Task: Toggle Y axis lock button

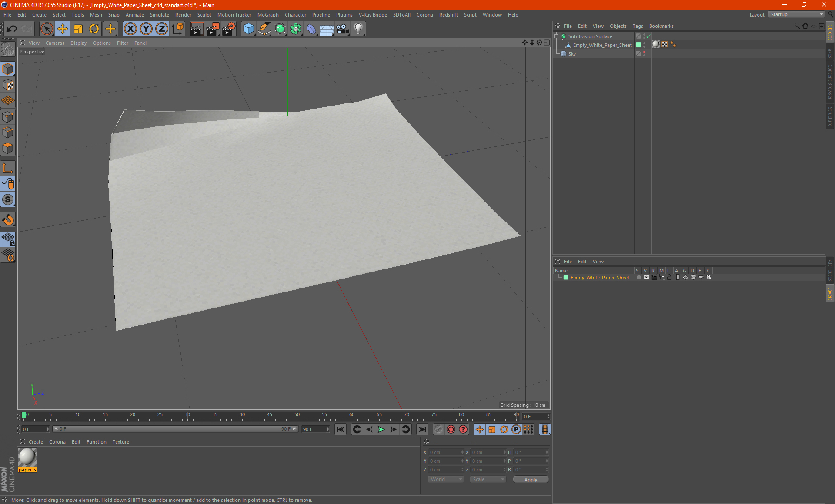Action: (146, 29)
